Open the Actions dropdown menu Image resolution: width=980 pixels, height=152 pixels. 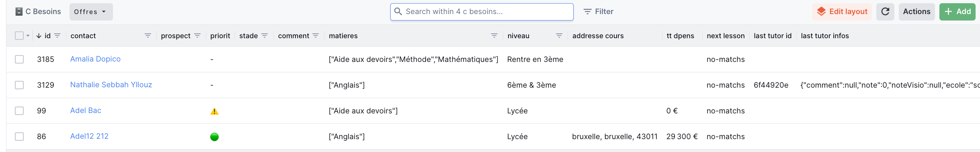(916, 12)
